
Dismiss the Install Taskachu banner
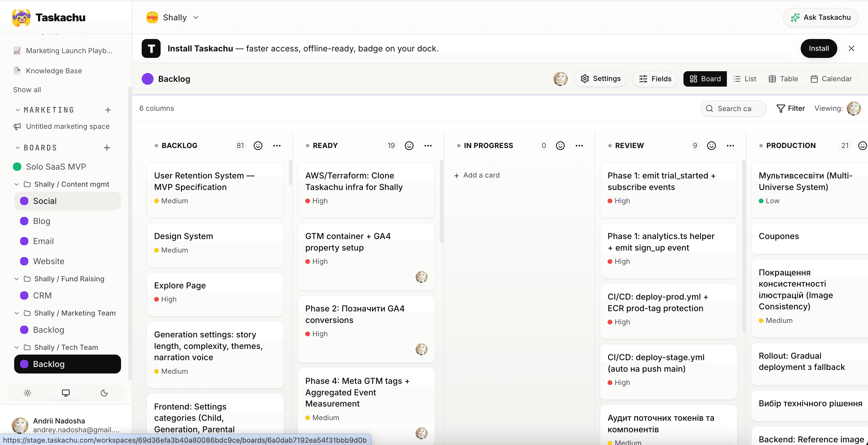(851, 48)
